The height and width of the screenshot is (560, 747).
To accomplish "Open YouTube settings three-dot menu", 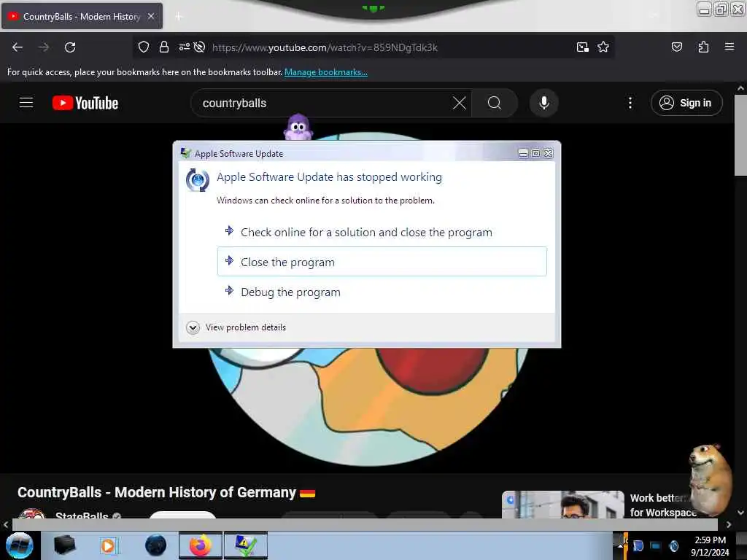I will tap(630, 103).
